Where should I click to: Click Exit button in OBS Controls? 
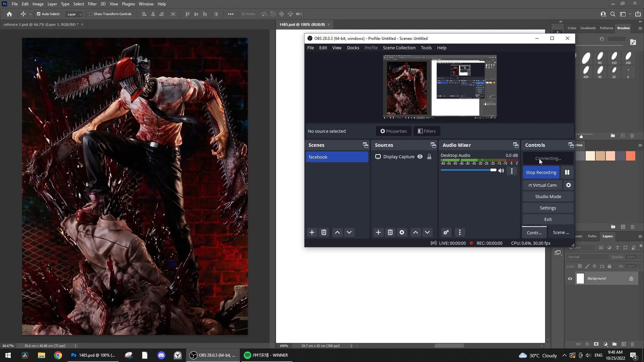point(548,219)
